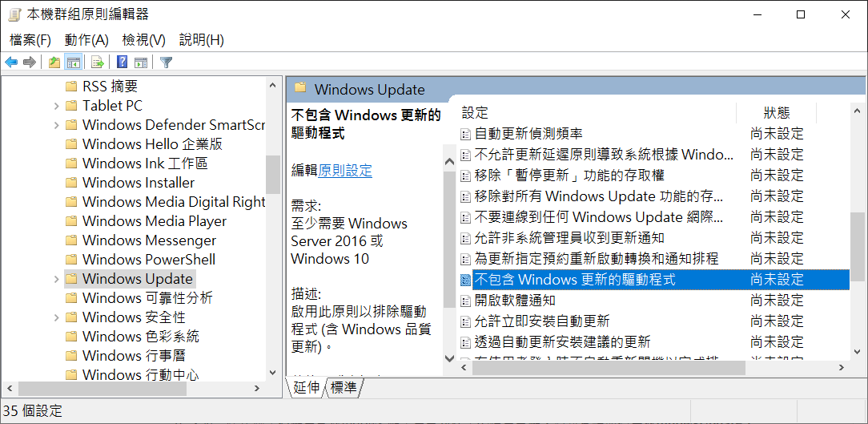Click tree pane horizontal scrollbar right arrow
The height and width of the screenshot is (424, 868).
point(256,389)
